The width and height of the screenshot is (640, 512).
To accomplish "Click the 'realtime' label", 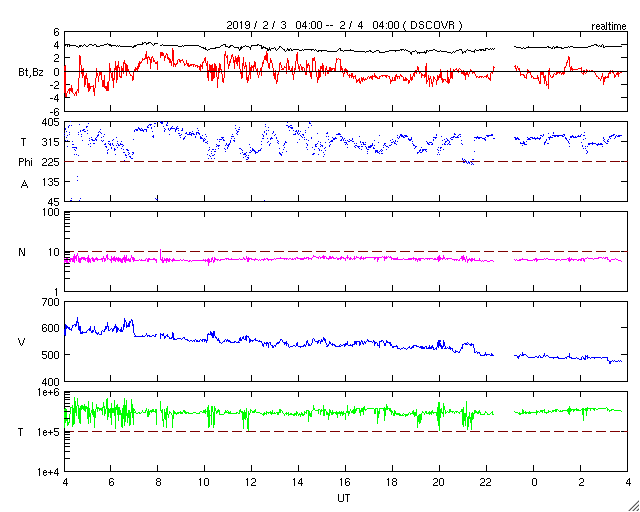I will coord(609,27).
